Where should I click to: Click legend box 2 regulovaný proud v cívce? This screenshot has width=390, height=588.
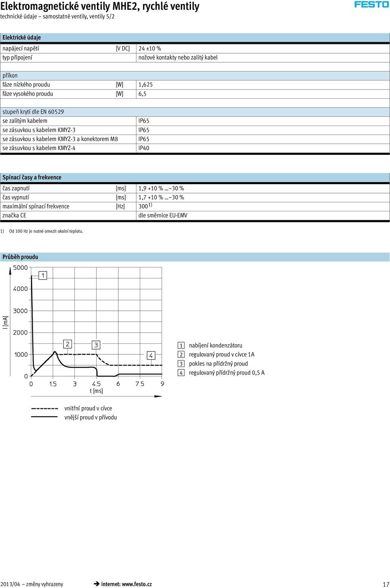click(181, 354)
